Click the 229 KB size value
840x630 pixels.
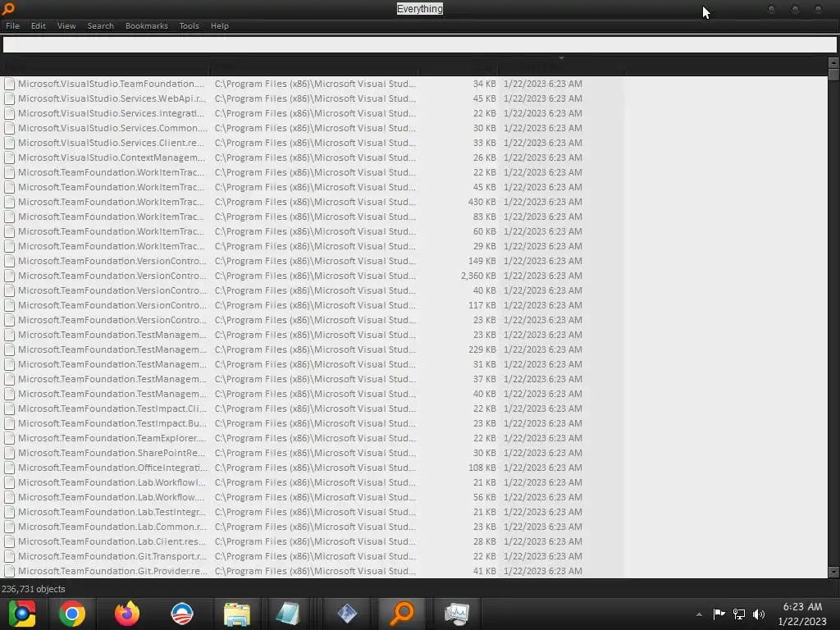482,349
